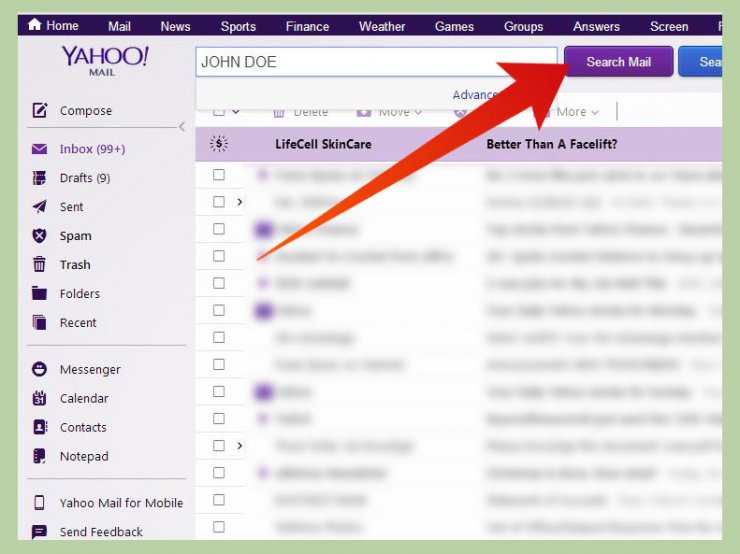Open the Sports tab in top navigation
Screen dimensions: 740x554
(x=238, y=26)
